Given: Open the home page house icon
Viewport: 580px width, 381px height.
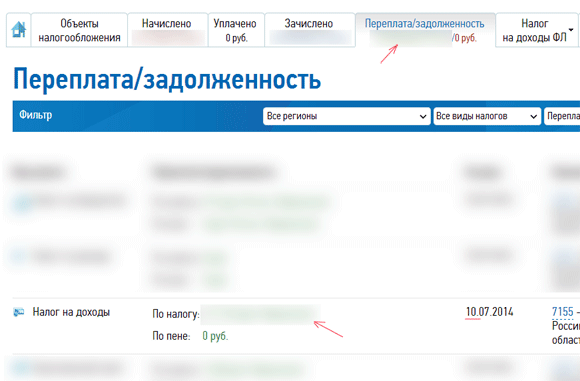Looking at the screenshot, I should click(18, 30).
